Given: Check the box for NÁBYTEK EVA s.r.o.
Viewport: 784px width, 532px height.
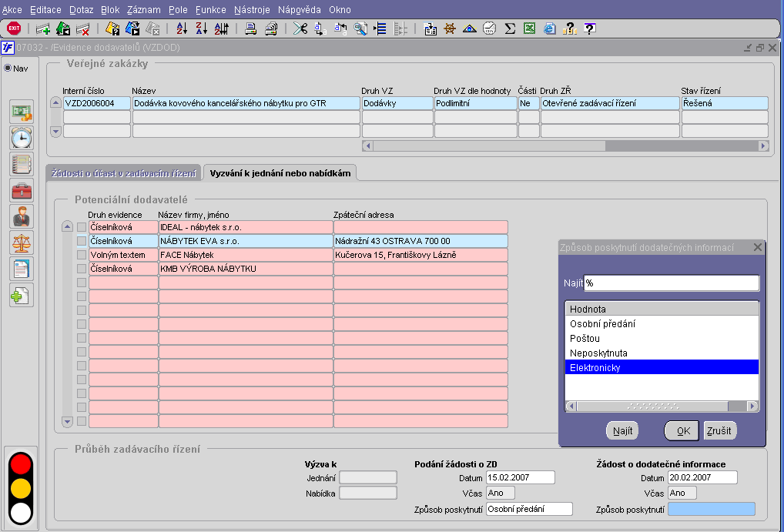Looking at the screenshot, I should (82, 241).
